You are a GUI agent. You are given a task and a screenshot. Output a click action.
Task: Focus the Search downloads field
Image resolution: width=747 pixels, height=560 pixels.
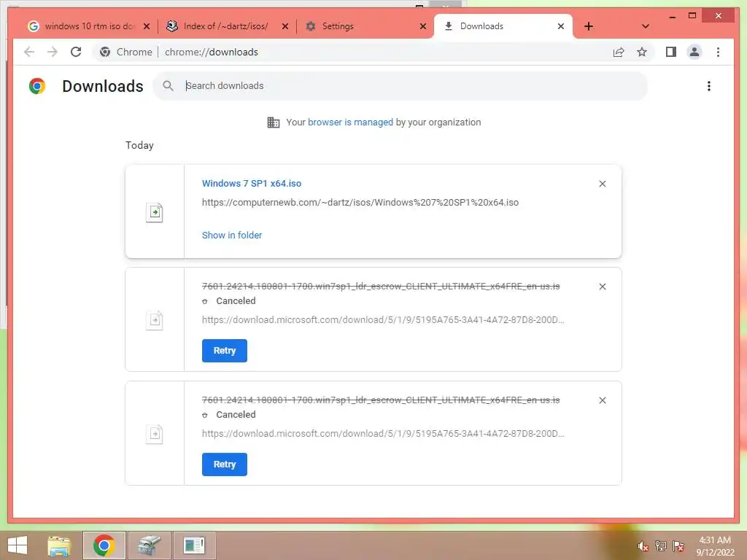coord(400,86)
